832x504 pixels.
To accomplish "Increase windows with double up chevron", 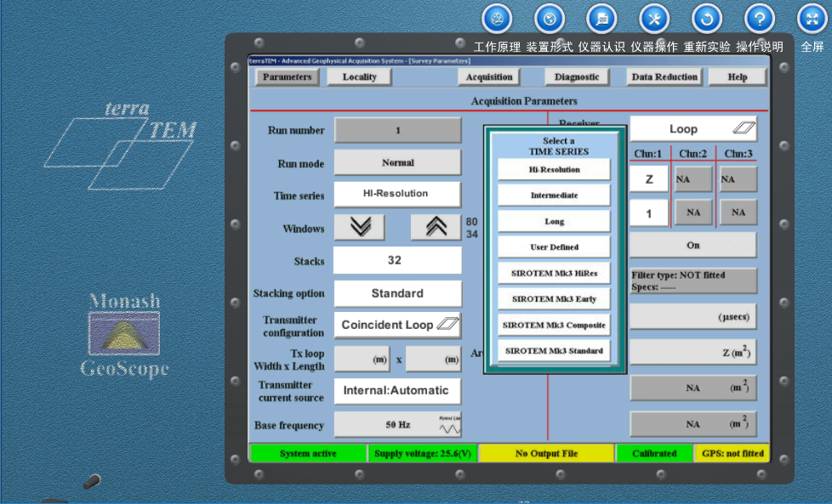I will click(436, 228).
